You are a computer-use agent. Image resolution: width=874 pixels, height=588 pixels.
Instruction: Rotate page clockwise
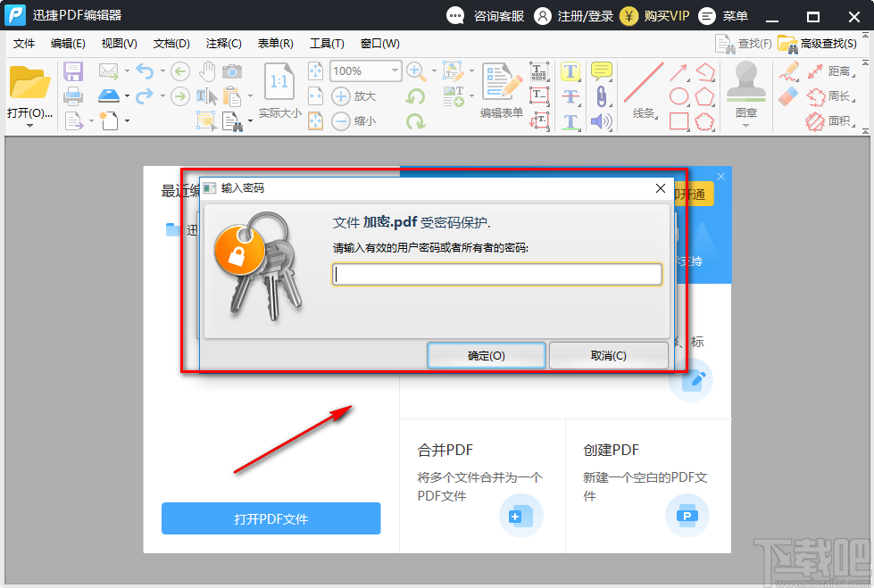pos(415,121)
